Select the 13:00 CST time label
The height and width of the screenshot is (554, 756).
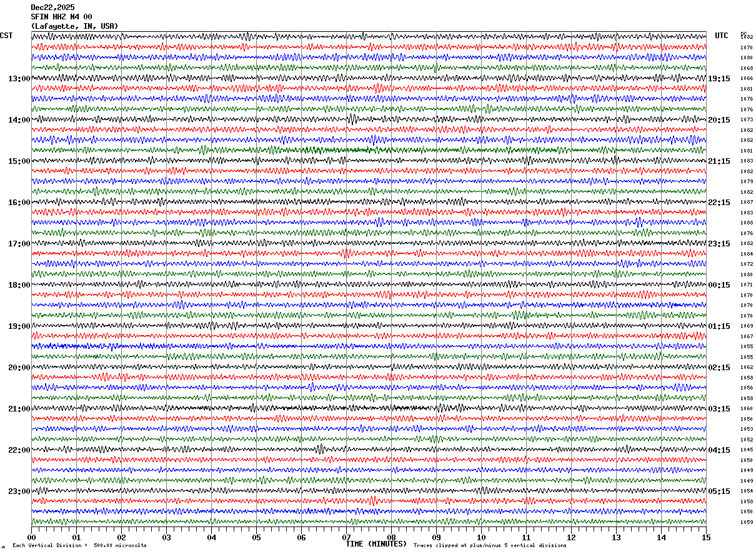tap(19, 79)
